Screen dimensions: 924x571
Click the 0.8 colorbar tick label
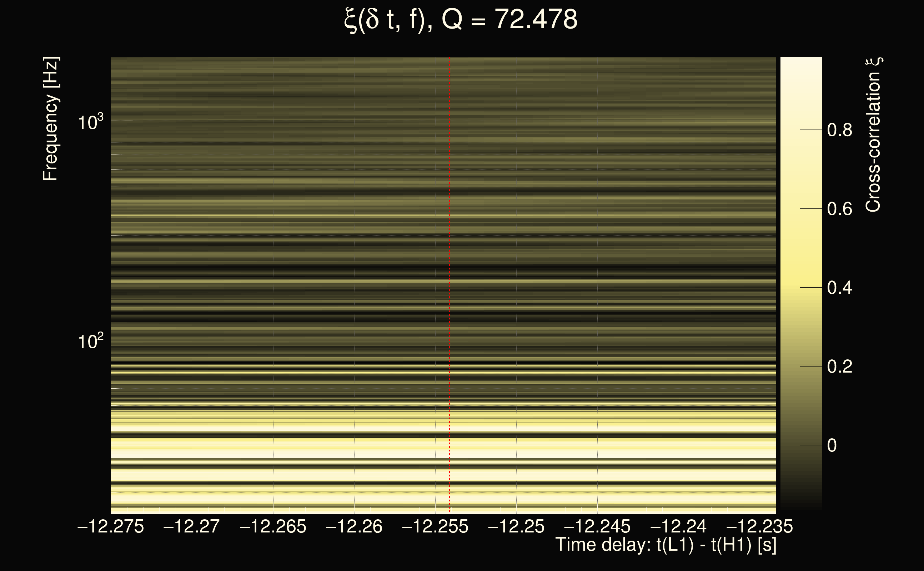coord(839,130)
